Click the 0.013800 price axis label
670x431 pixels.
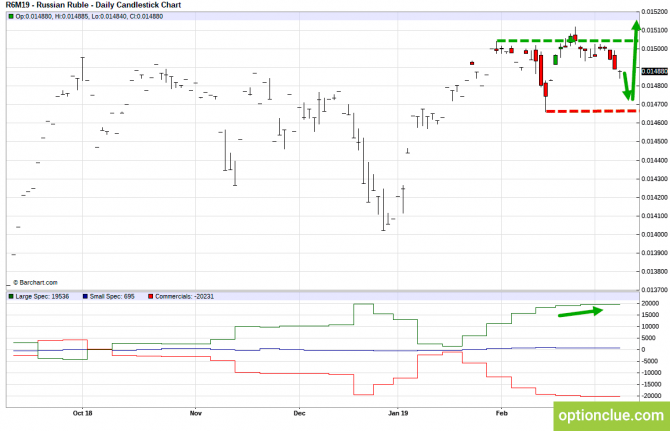(x=655, y=271)
